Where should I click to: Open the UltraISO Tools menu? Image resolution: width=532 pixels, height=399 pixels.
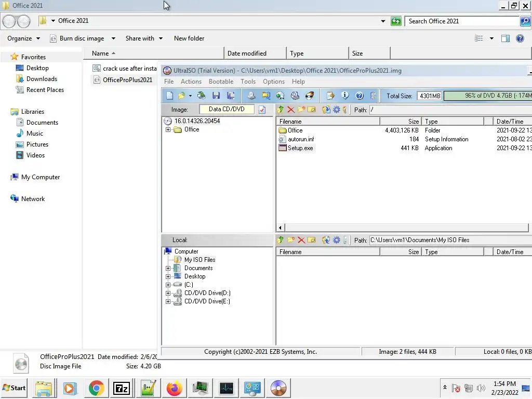(x=248, y=82)
